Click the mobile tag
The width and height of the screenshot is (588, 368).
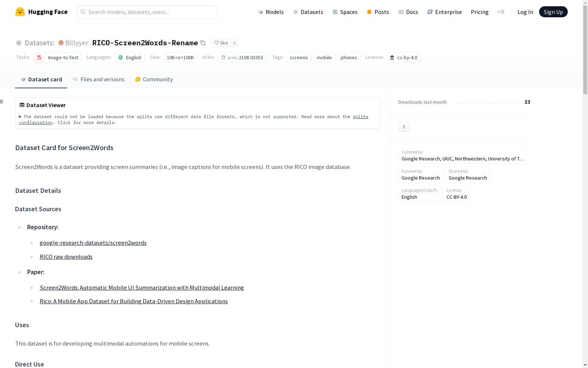pyautogui.click(x=324, y=57)
